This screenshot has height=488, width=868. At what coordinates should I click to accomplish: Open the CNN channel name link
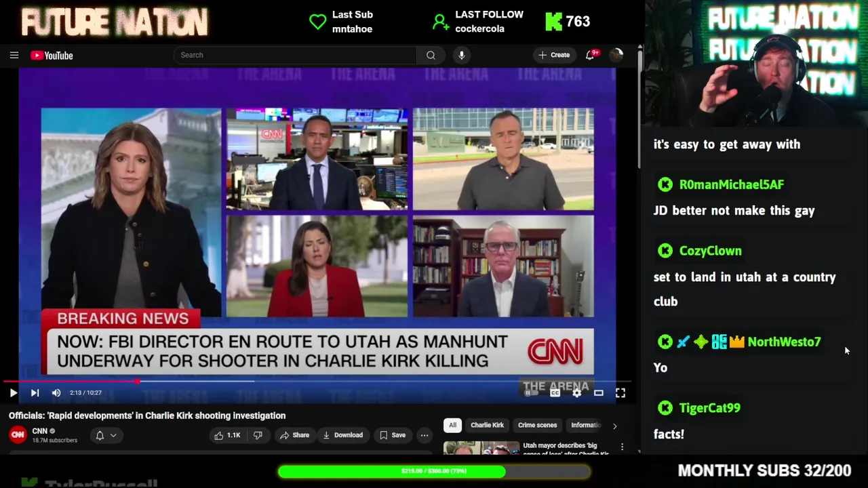[40, 431]
